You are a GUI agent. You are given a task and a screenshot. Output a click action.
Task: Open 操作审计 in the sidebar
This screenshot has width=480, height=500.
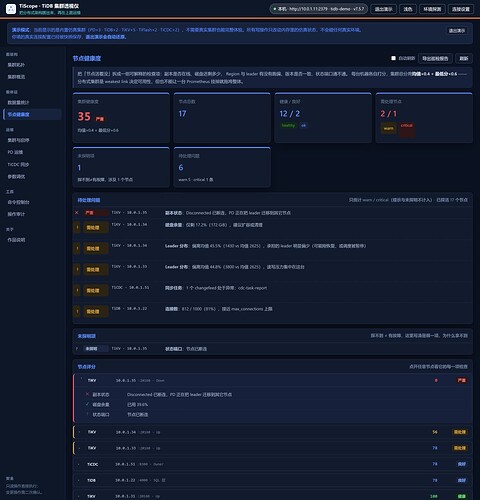point(32,214)
